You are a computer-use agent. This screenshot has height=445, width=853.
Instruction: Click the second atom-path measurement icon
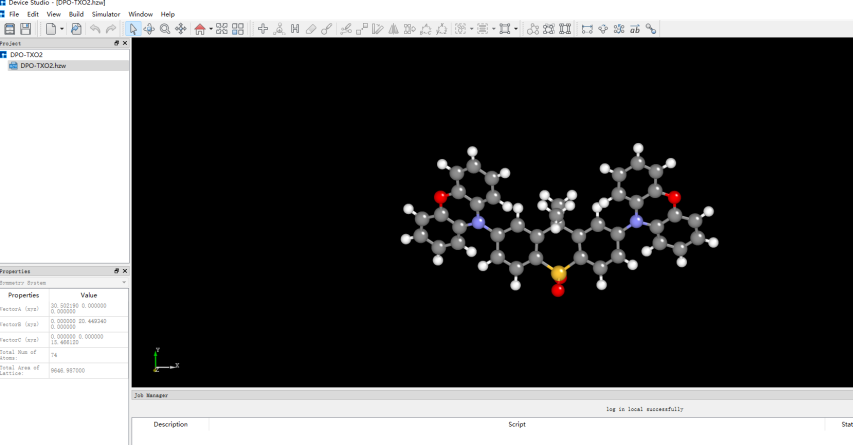pyautogui.click(x=441, y=29)
